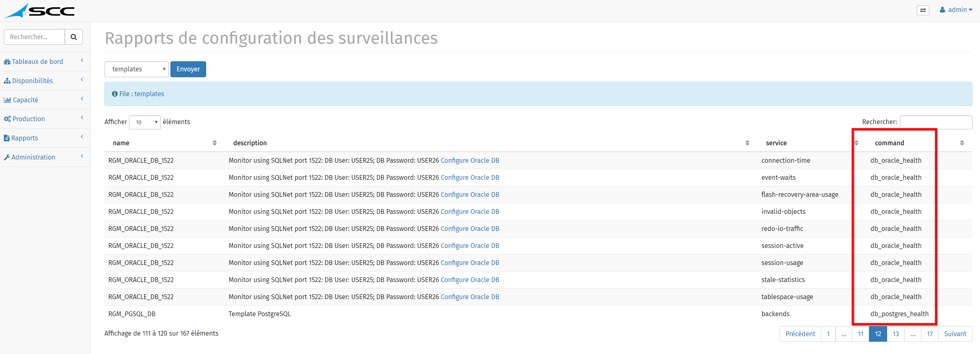
Task: Click the info icon beside File templates
Action: coord(115,94)
